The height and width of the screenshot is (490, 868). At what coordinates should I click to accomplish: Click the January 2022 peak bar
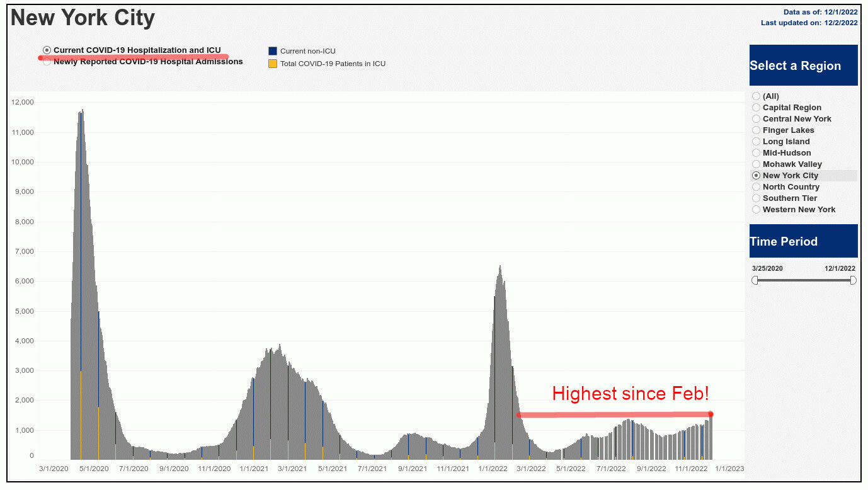[x=500, y=362]
